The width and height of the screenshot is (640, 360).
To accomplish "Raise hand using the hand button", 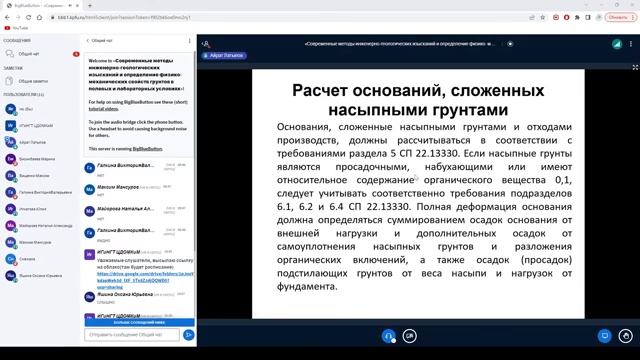I will point(626,336).
